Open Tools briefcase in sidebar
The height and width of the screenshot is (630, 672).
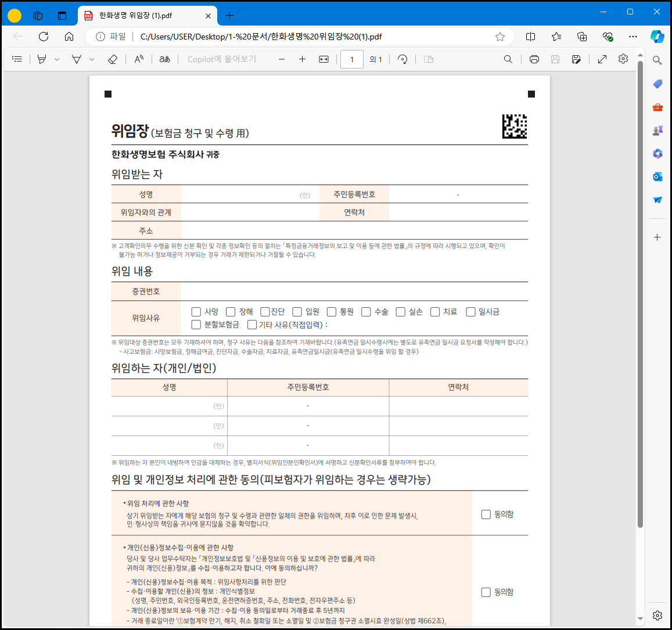point(657,107)
